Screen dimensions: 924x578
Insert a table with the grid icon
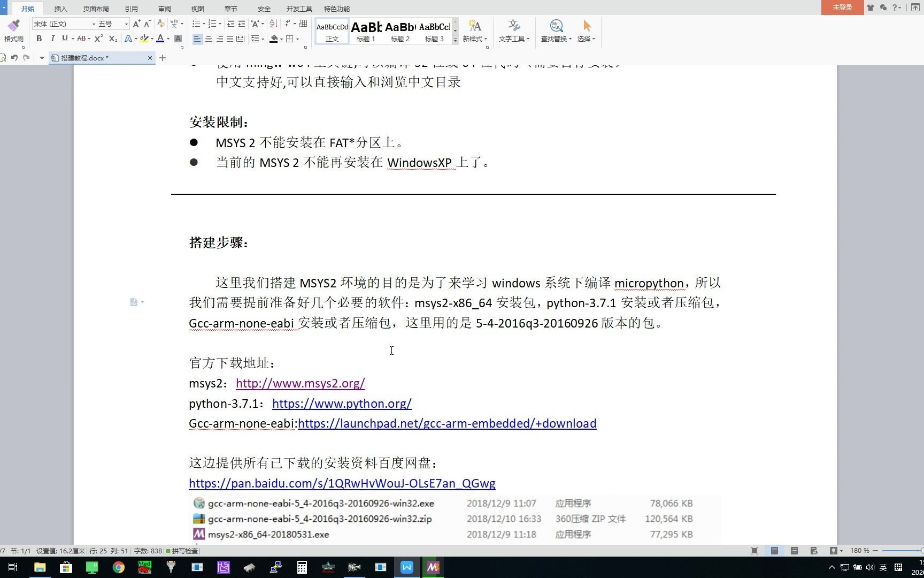click(303, 24)
